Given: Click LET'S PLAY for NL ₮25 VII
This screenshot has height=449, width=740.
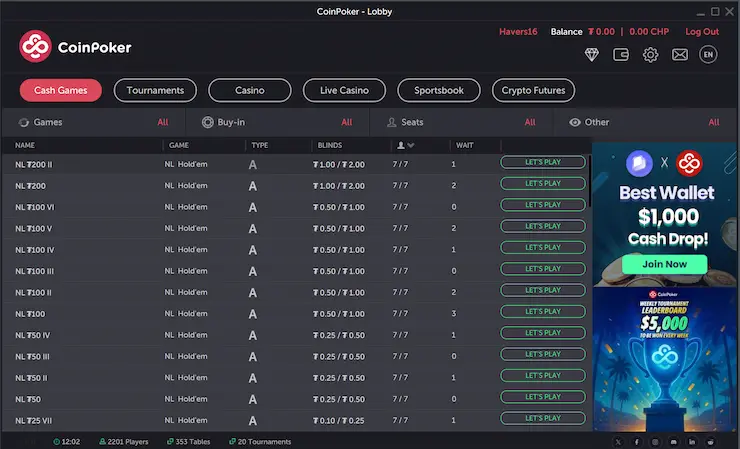Looking at the screenshot, I should 543,418.
